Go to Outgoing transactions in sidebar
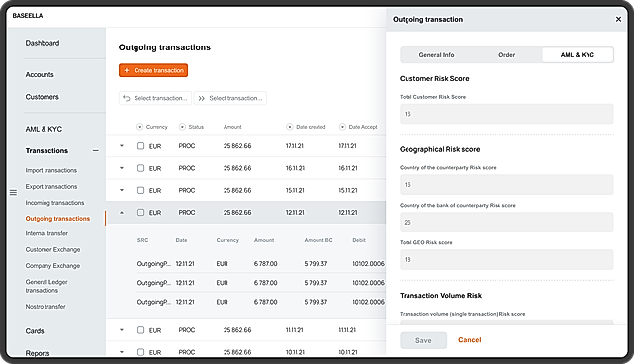 point(57,218)
